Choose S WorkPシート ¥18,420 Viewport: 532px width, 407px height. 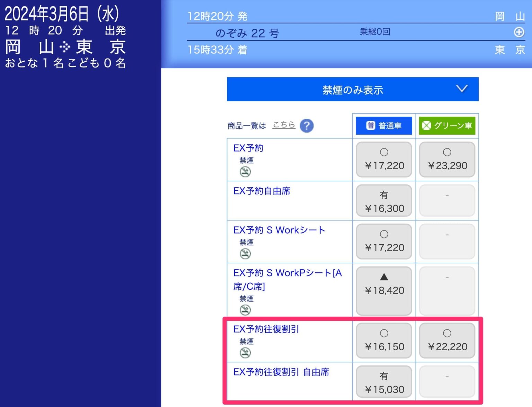click(x=384, y=291)
